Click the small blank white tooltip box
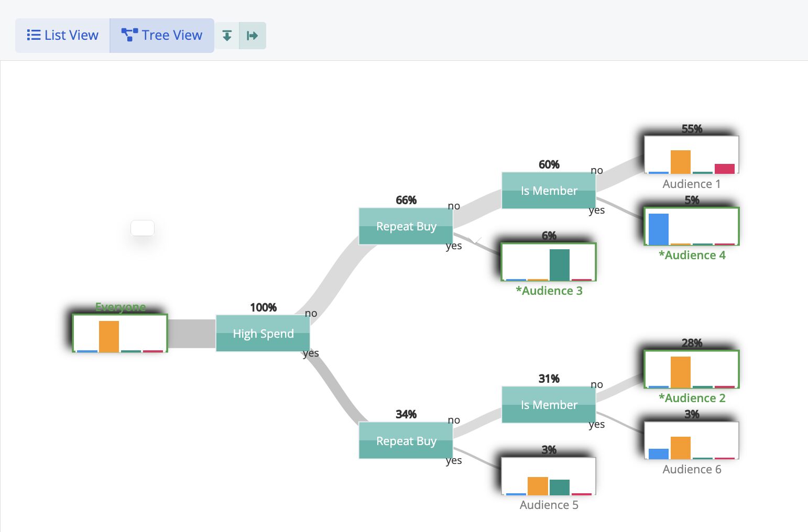The height and width of the screenshot is (532, 808). tap(143, 228)
